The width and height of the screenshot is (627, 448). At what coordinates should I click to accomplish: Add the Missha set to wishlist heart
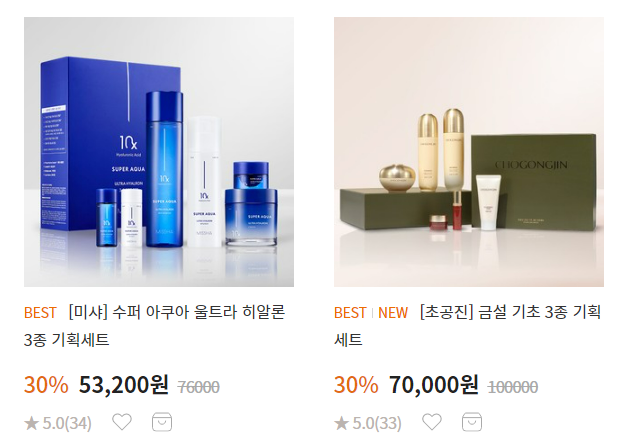pyautogui.click(x=122, y=422)
